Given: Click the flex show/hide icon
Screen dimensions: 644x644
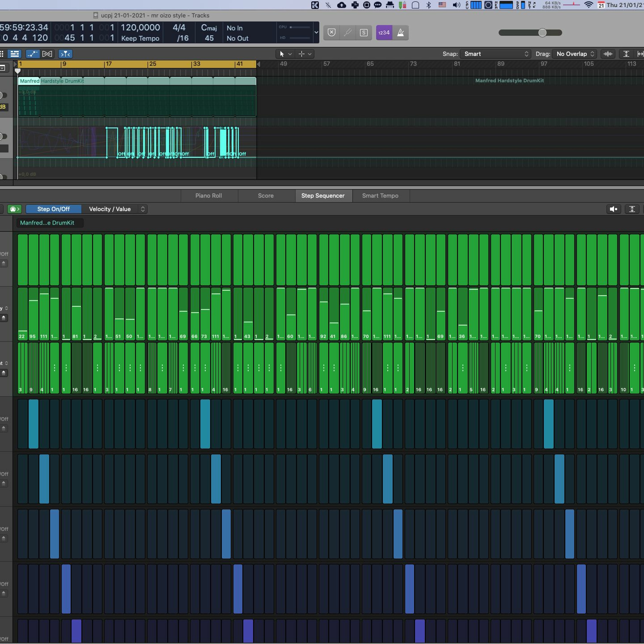Looking at the screenshot, I should click(x=47, y=54).
